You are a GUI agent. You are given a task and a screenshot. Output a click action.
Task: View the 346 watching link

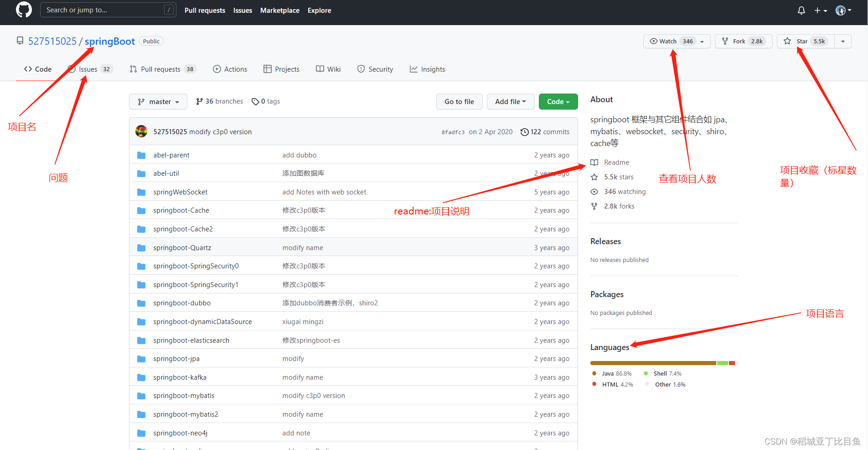point(618,192)
